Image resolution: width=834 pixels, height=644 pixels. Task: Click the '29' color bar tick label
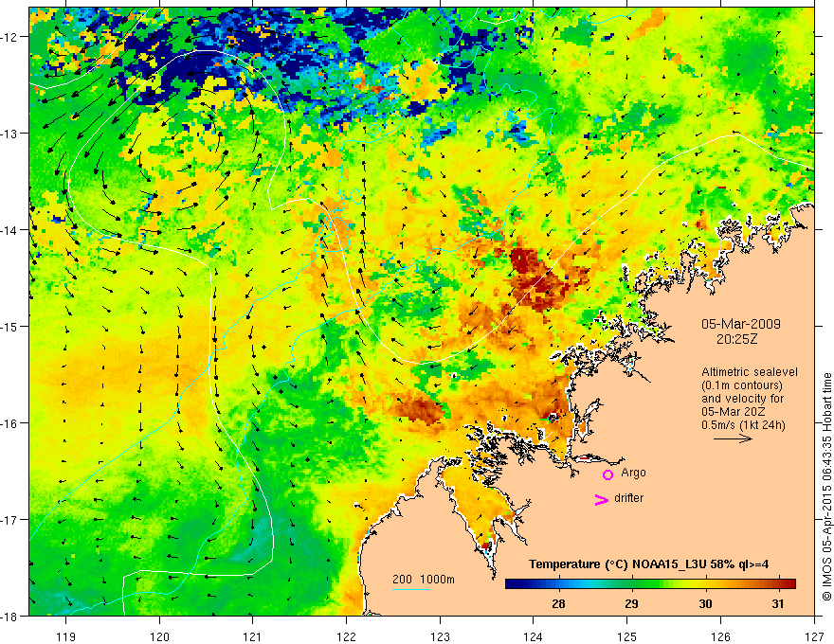[631, 603]
